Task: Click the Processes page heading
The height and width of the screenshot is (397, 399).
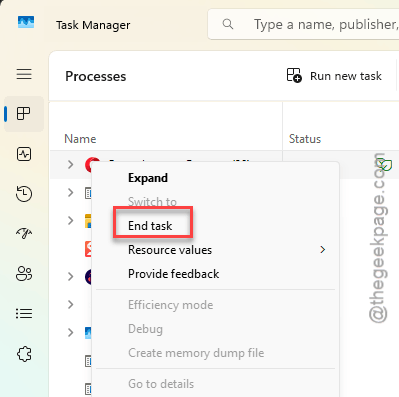Action: point(96,76)
